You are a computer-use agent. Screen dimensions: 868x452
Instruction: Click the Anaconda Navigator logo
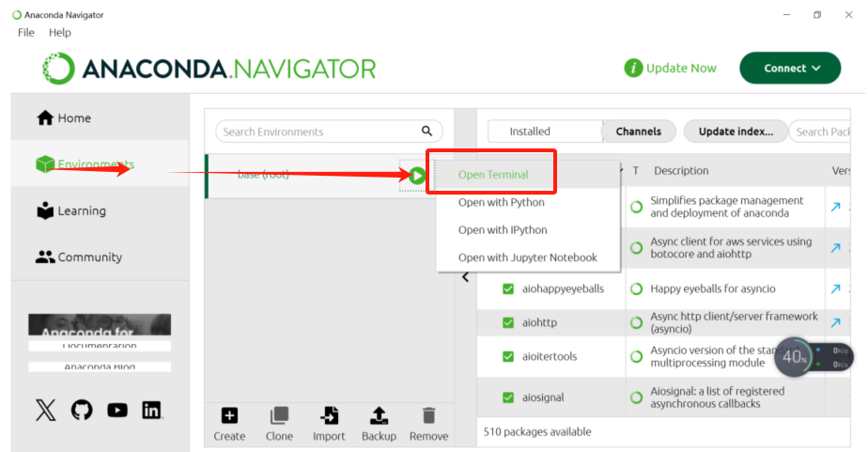(x=209, y=69)
